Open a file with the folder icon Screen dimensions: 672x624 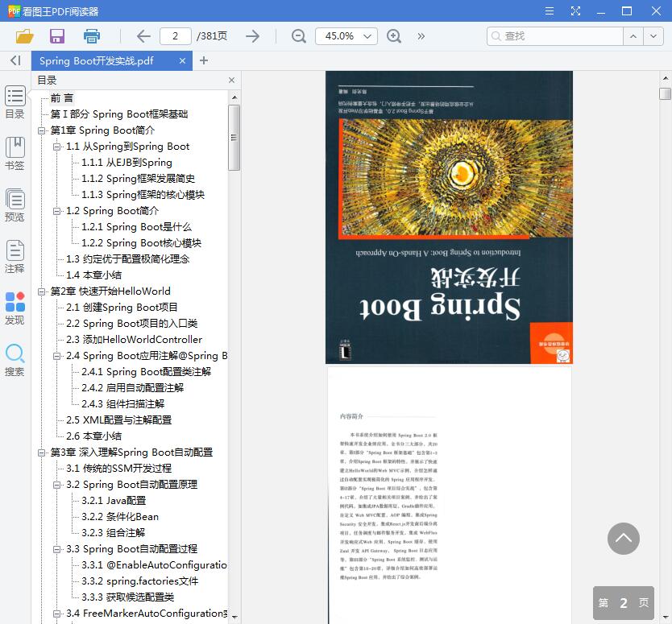24,36
